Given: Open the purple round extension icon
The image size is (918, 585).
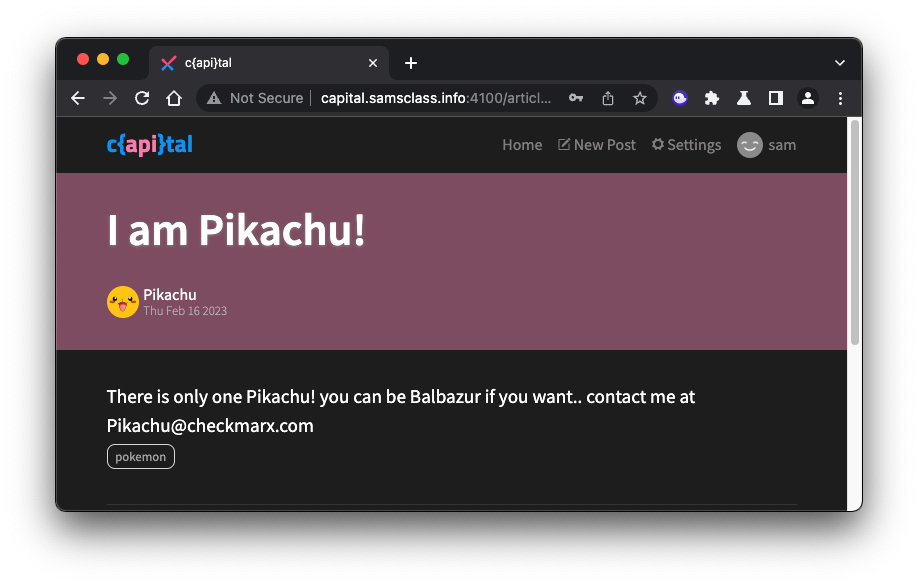Looking at the screenshot, I should tap(680, 98).
